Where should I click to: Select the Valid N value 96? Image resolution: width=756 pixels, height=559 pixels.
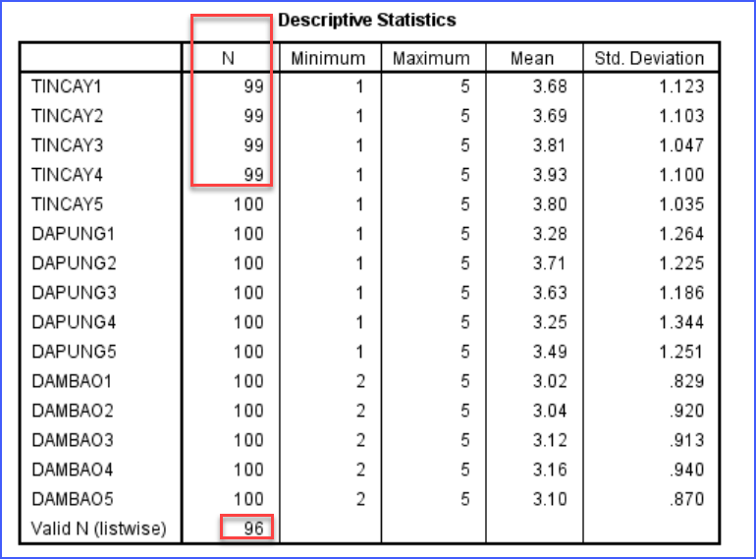coord(253,530)
